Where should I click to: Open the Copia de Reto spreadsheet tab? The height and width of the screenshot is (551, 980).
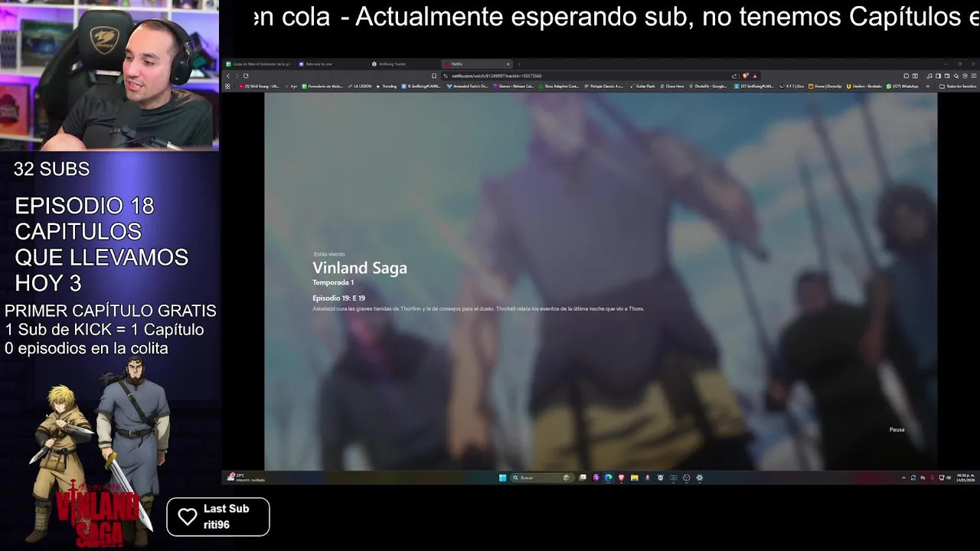(x=259, y=64)
